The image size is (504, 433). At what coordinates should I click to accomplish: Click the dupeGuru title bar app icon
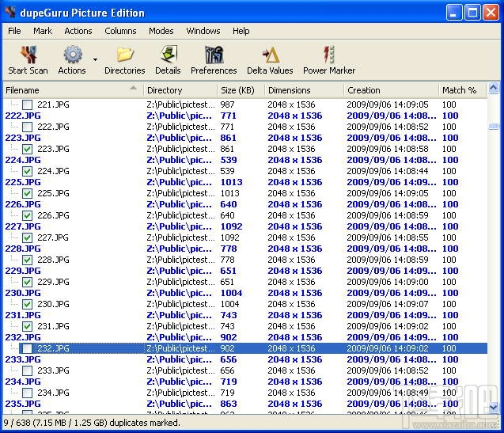pyautogui.click(x=10, y=13)
